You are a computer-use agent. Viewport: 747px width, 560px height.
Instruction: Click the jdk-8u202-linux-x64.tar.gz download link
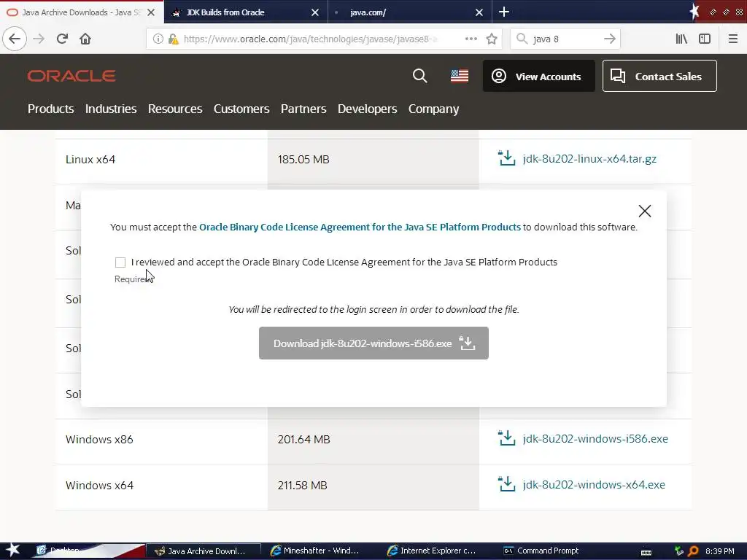(589, 158)
